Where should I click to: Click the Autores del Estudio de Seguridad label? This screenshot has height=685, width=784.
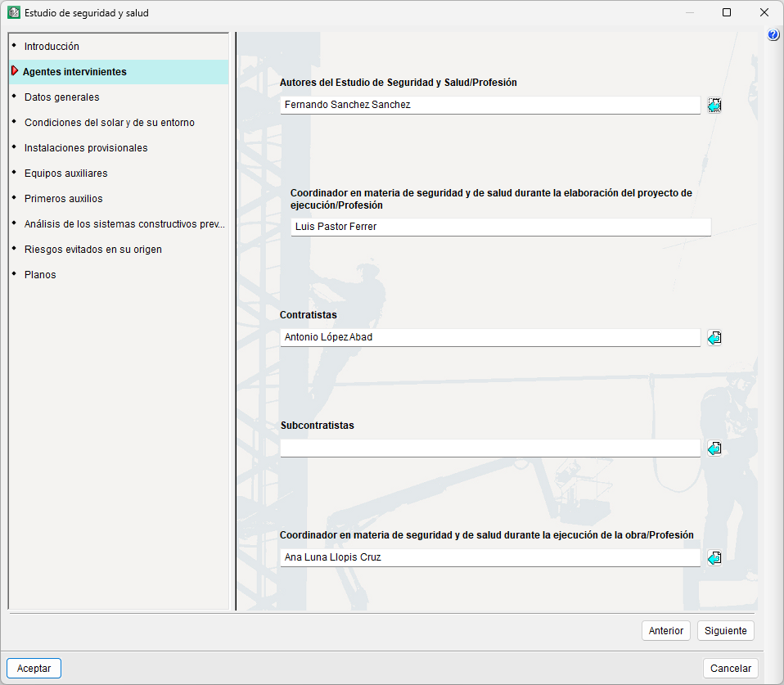point(398,83)
